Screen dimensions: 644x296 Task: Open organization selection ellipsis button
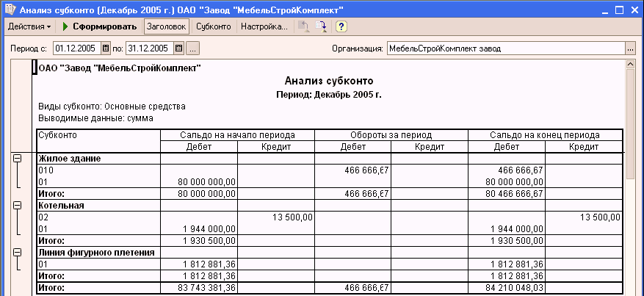click(x=629, y=48)
